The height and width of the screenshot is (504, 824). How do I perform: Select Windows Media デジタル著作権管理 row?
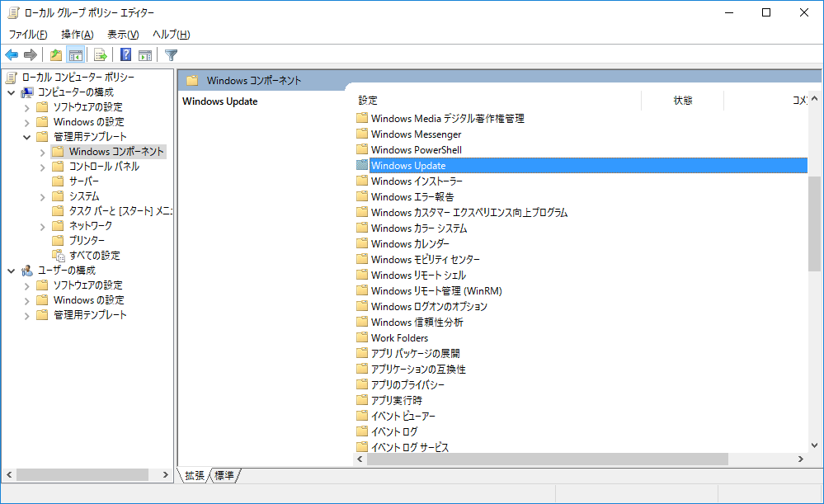coord(447,118)
